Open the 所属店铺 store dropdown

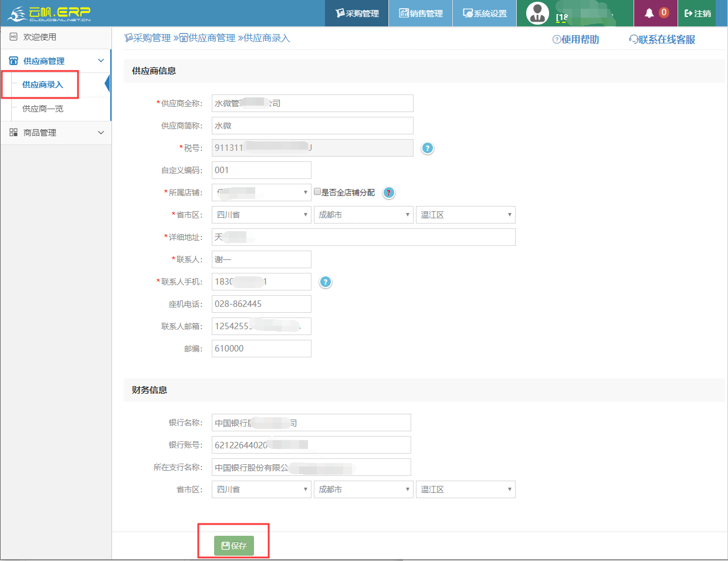pyautogui.click(x=261, y=192)
